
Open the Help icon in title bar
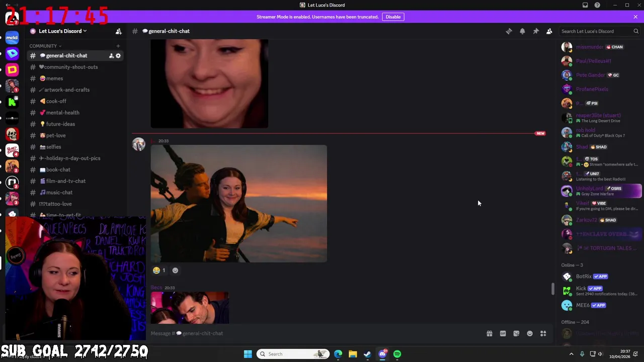coord(597,5)
